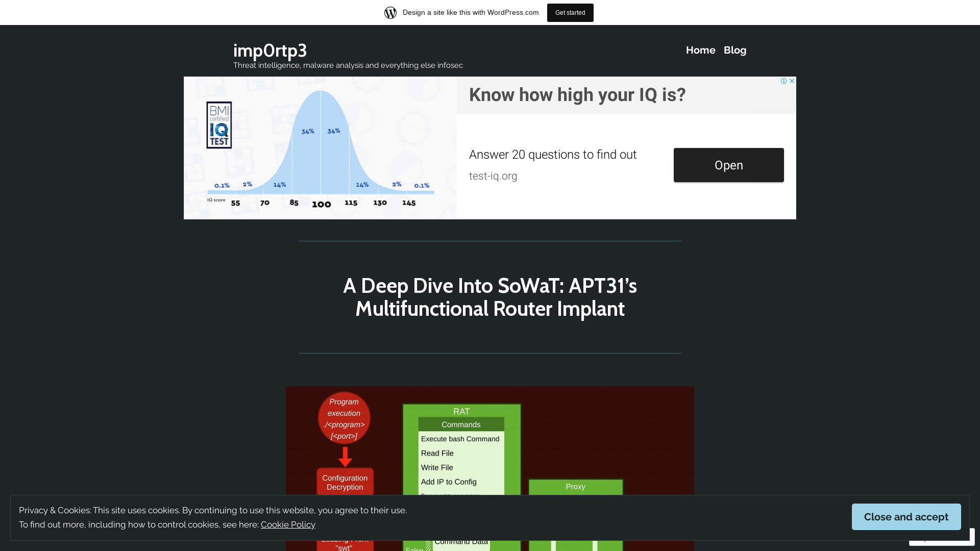Click the ad info icon
Screen dimensions: 980x551
[783, 81]
